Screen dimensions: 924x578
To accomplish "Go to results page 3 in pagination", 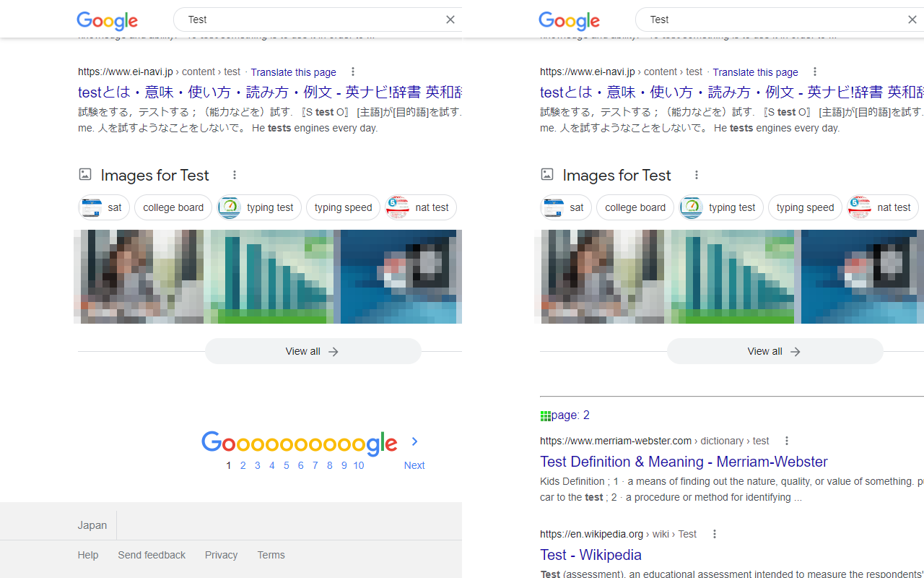I will (258, 465).
